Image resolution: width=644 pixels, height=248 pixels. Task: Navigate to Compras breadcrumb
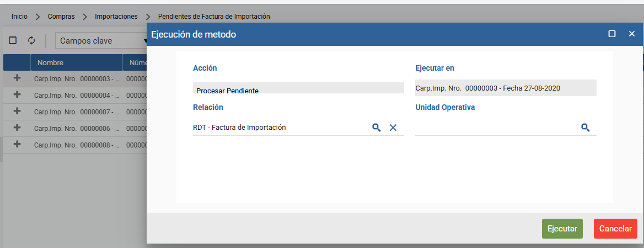click(x=61, y=17)
